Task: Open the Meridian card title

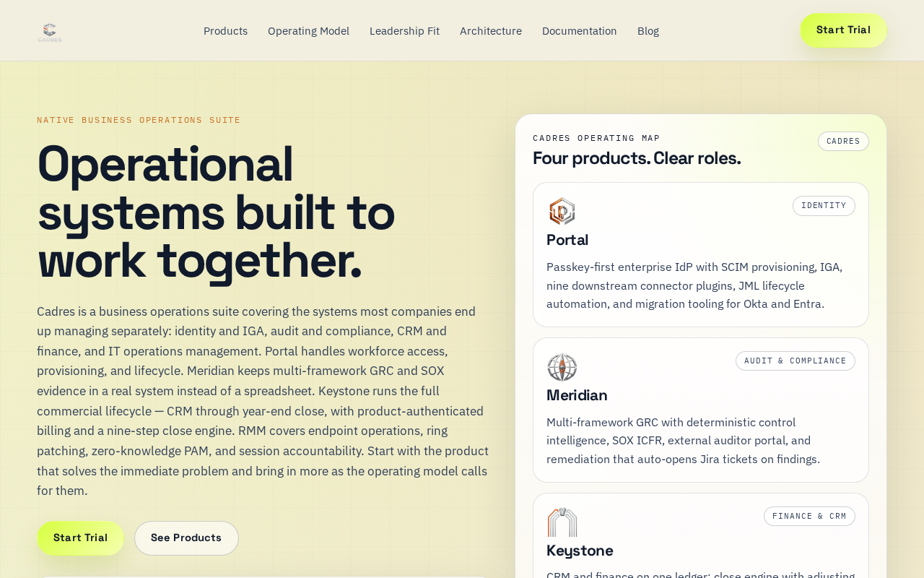Action: [x=577, y=396]
